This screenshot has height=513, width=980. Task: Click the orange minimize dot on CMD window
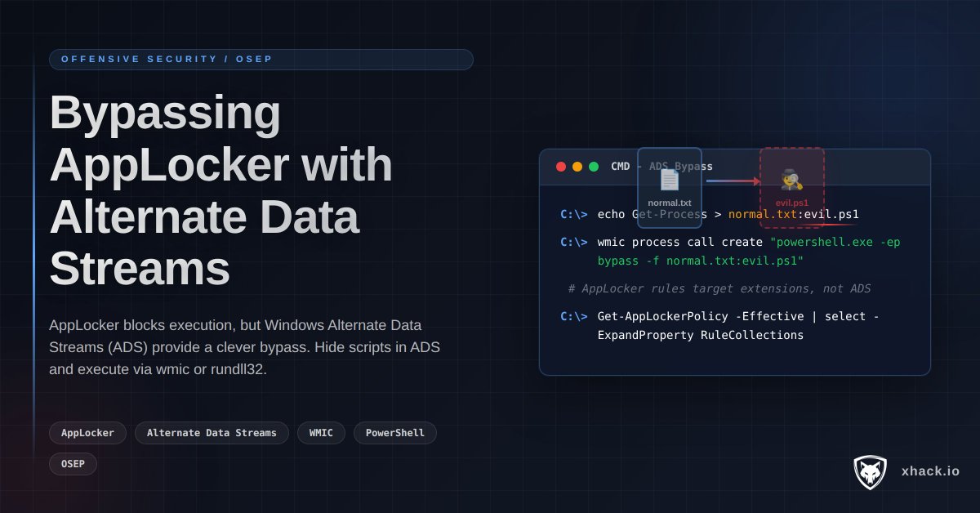click(577, 167)
